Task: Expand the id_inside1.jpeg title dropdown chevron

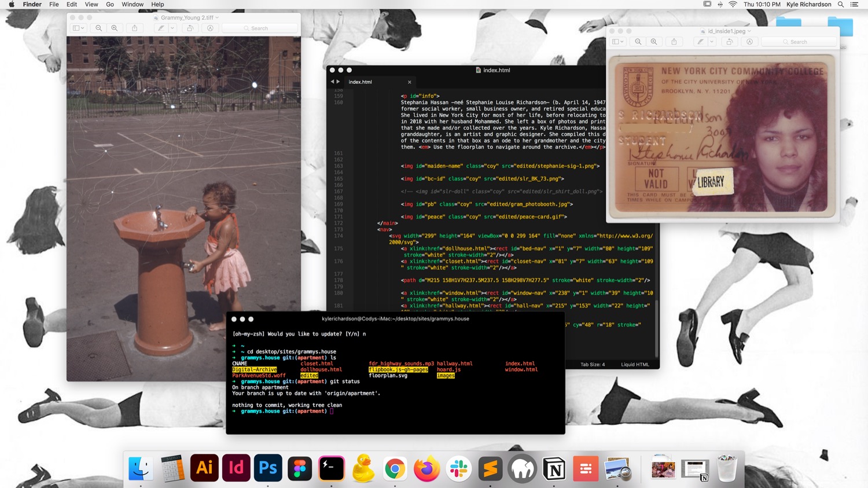Action: coord(749,31)
